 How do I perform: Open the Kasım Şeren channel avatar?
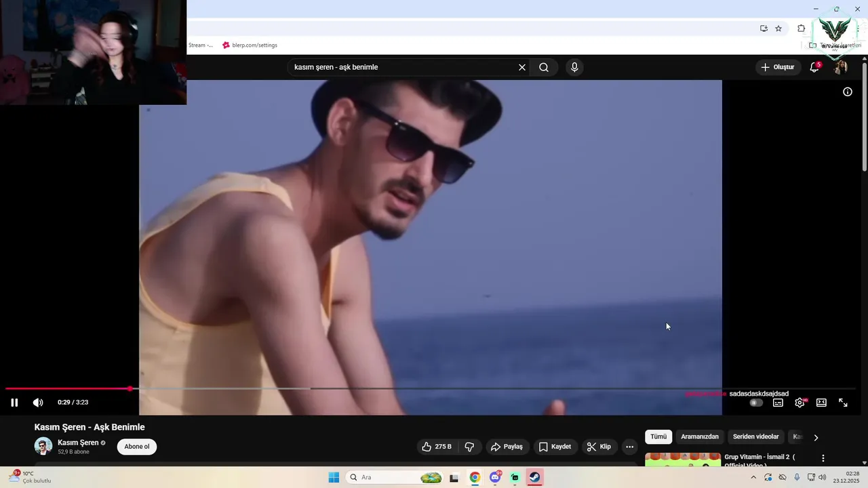click(x=43, y=446)
